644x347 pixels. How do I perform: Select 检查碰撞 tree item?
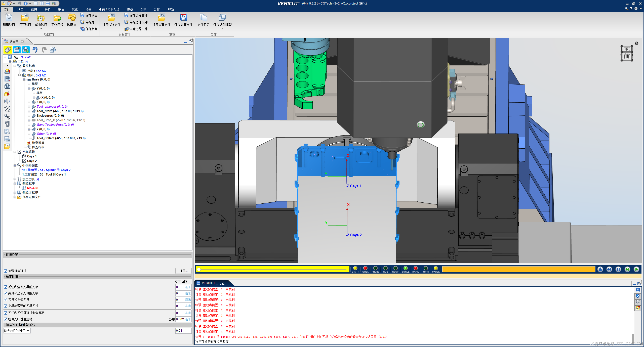click(x=38, y=143)
